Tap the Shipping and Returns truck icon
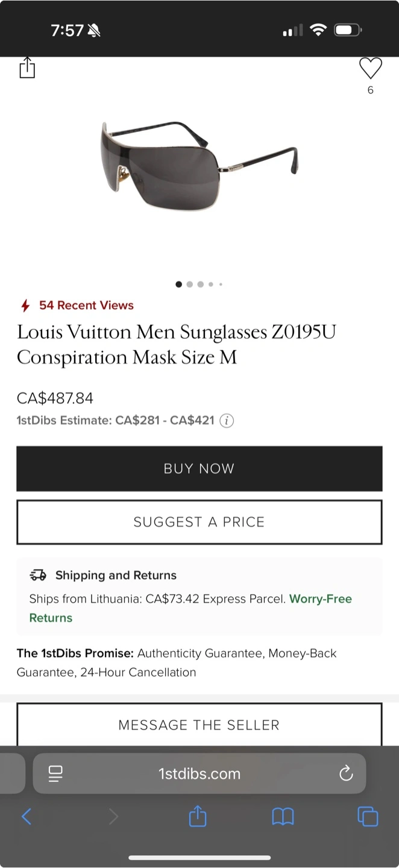Viewport: 399px width, 868px height. pos(38,575)
